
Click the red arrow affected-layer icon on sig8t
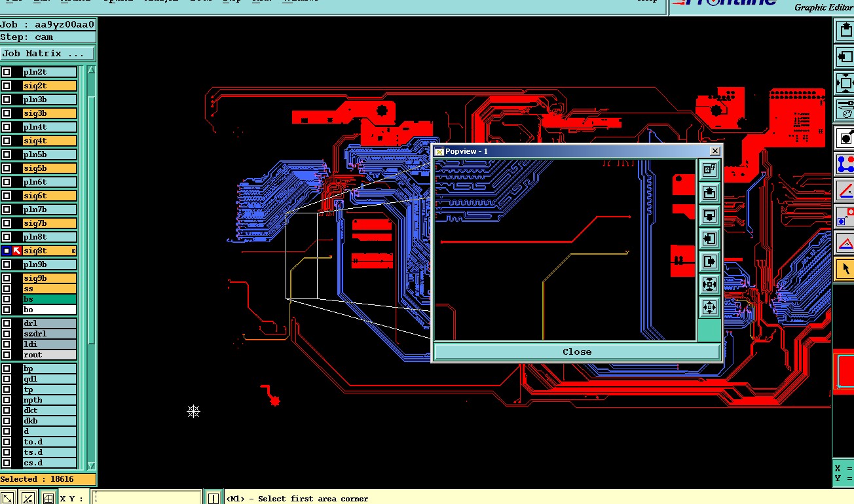(x=17, y=251)
